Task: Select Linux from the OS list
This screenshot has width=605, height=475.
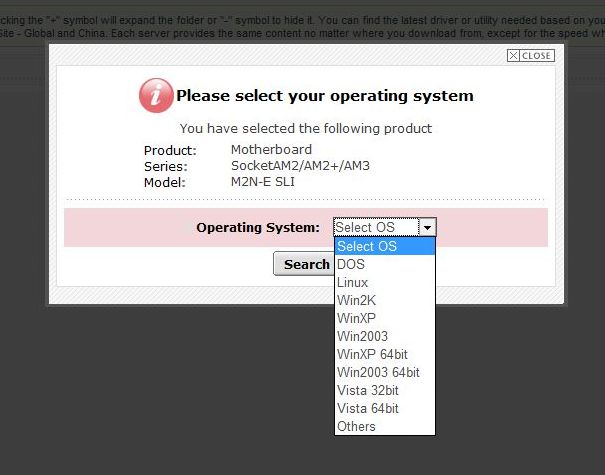Action: (x=385, y=282)
